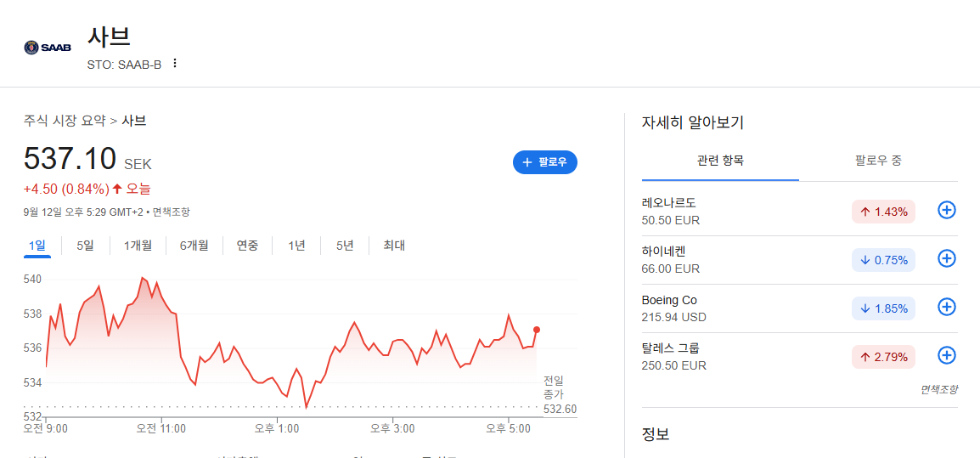Switch chart to 5년 range

point(345,246)
